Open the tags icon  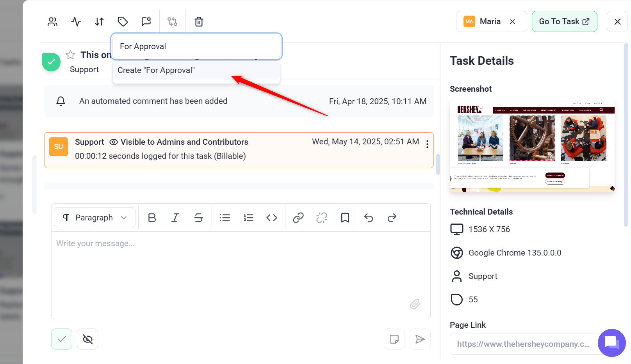tap(123, 22)
